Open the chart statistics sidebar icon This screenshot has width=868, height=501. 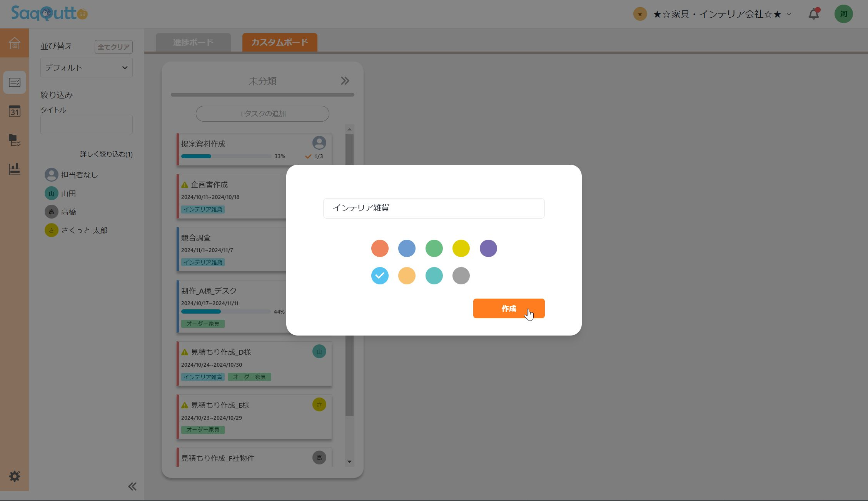(x=15, y=169)
